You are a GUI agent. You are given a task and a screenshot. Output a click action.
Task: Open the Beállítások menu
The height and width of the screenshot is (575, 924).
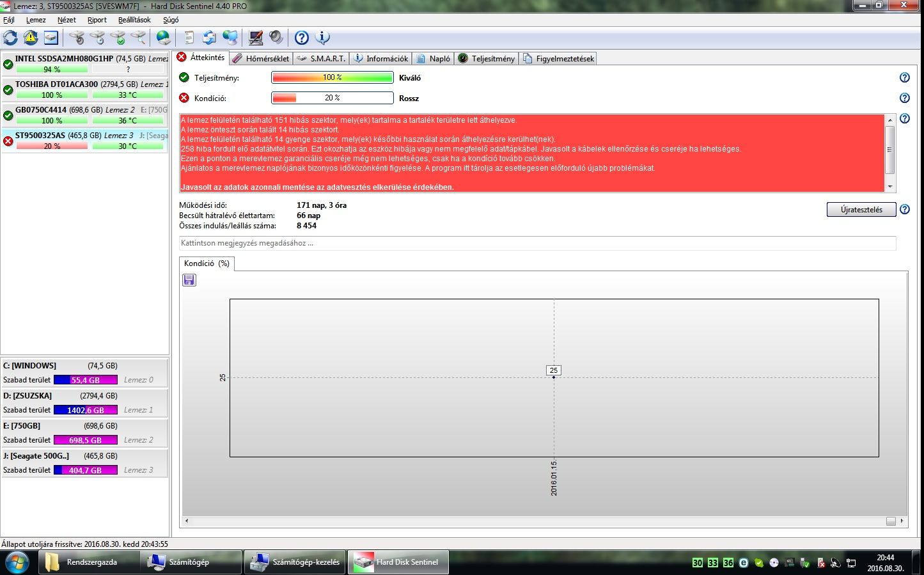[x=134, y=20]
